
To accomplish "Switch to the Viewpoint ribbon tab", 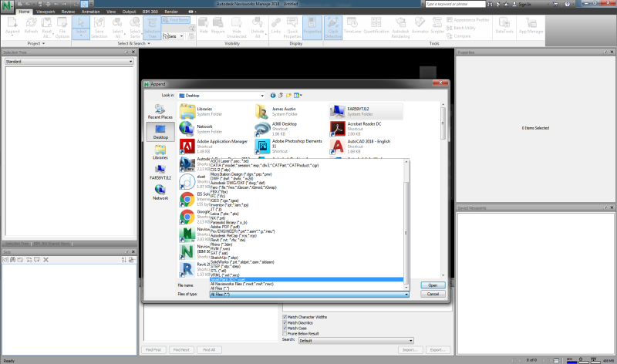I will click(46, 12).
